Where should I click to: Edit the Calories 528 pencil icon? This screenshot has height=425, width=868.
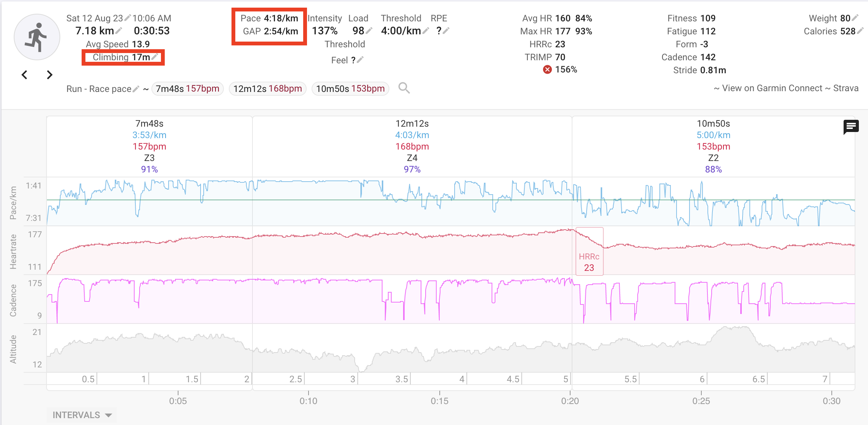[860, 31]
